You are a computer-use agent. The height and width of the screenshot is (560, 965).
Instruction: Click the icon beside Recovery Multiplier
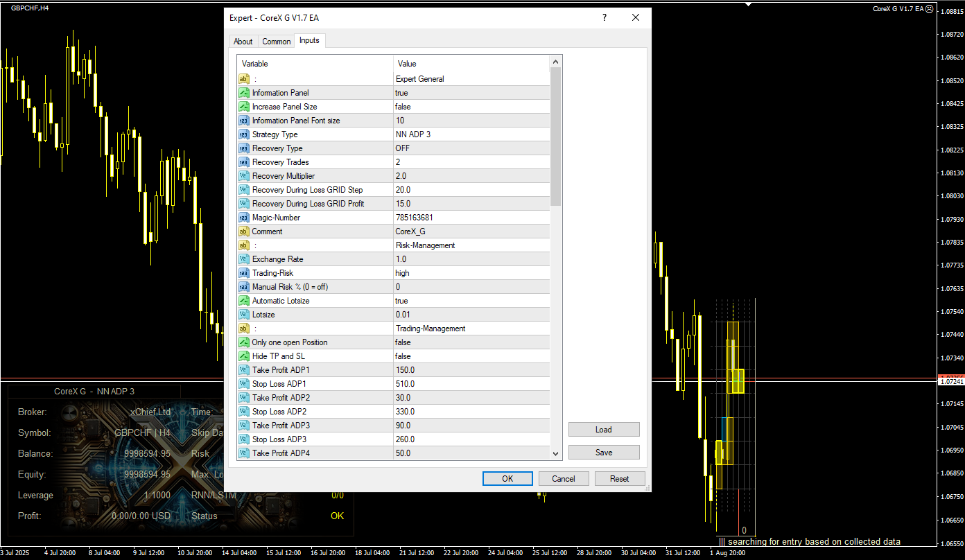point(244,176)
